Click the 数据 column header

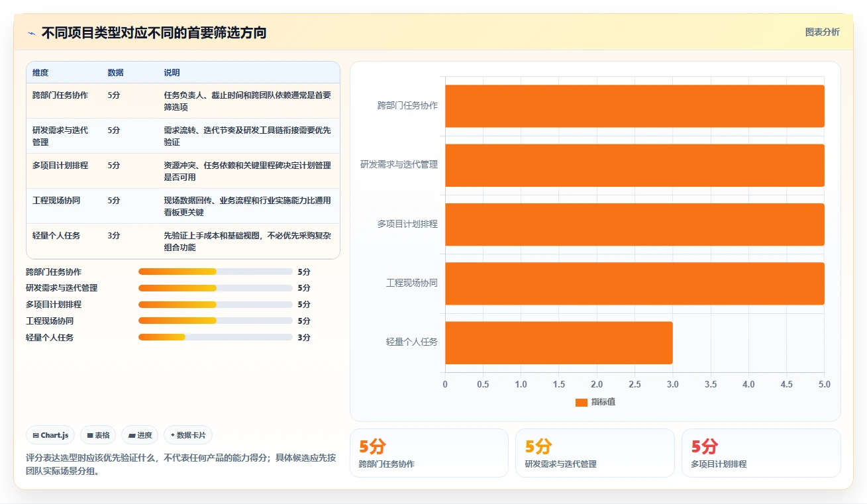coord(115,73)
